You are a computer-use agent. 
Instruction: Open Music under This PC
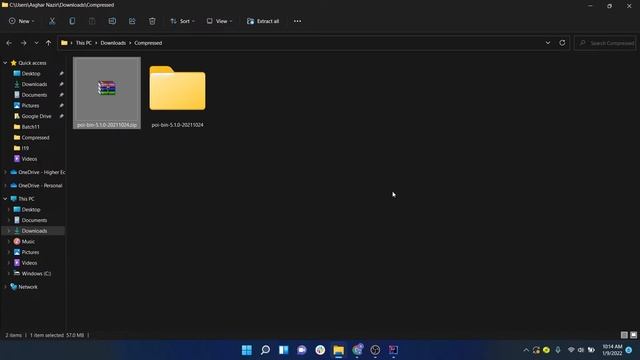pyautogui.click(x=28, y=242)
